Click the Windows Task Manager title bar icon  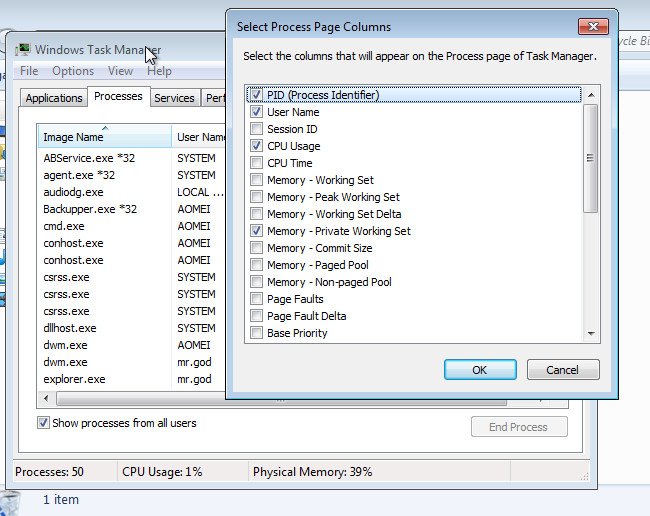point(24,49)
